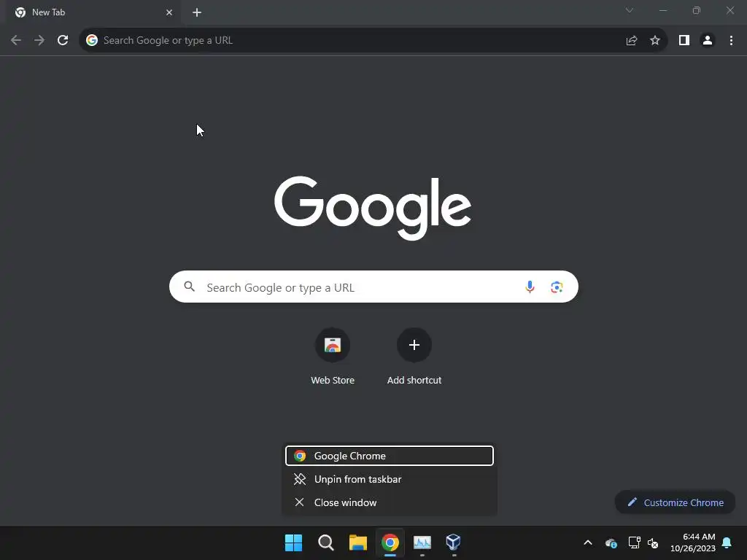Screen dimensions: 747x560
Task: Click Customize Chrome button
Action: (x=675, y=502)
